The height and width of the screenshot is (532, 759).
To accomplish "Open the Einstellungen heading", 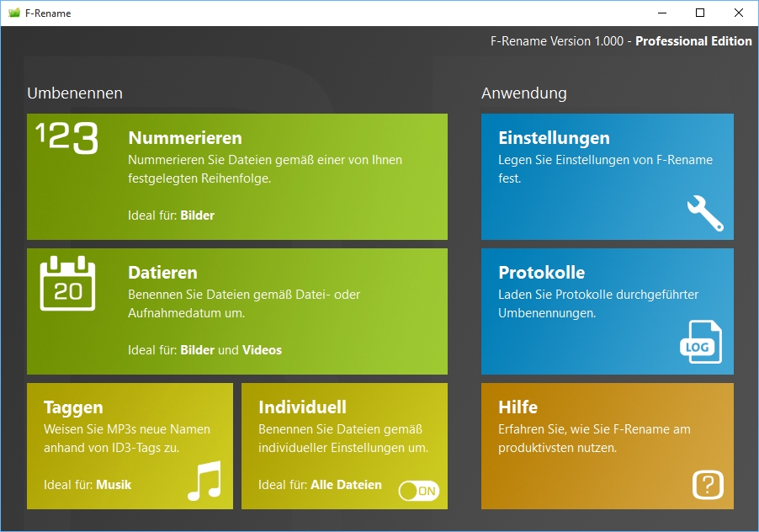I will coord(554,138).
